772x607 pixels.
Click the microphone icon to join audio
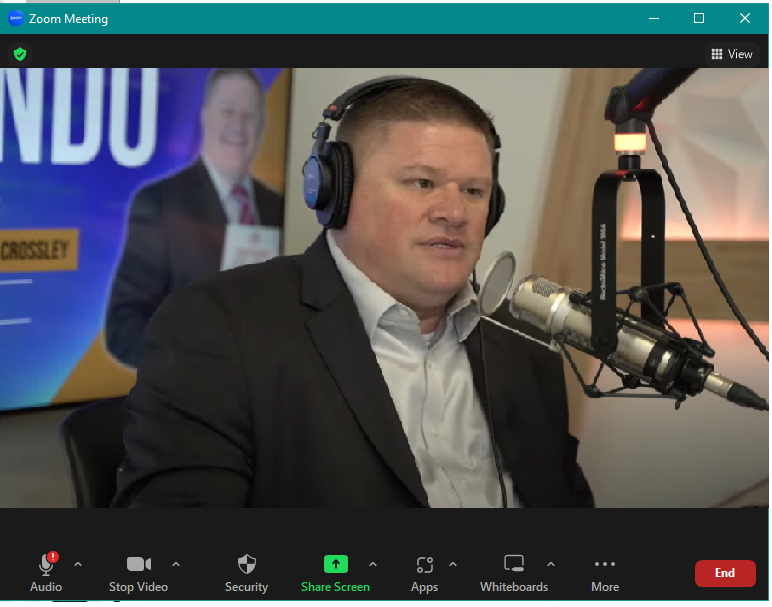[46, 565]
